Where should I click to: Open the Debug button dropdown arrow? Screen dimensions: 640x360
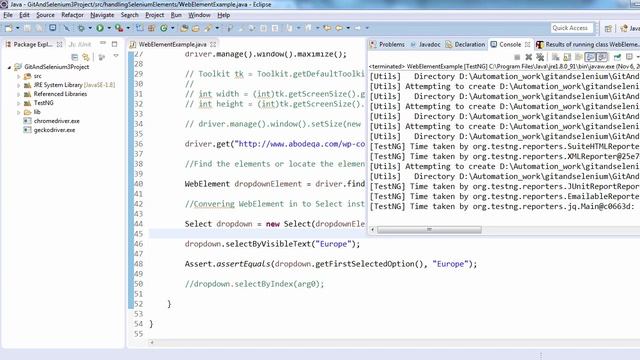(90, 28)
